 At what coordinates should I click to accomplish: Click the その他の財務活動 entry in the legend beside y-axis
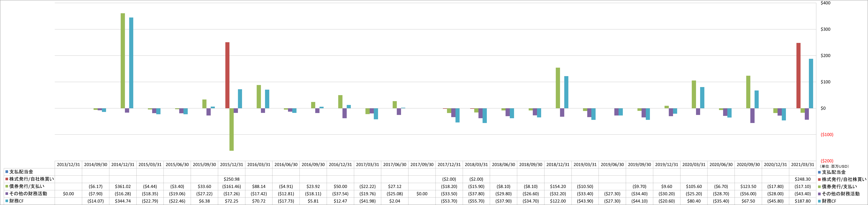coord(839,194)
